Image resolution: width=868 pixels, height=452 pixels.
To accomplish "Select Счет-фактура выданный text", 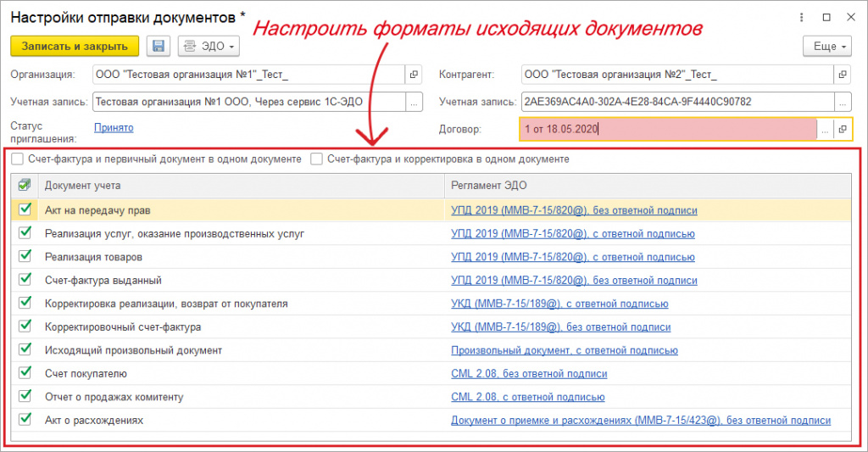I will point(103,281).
